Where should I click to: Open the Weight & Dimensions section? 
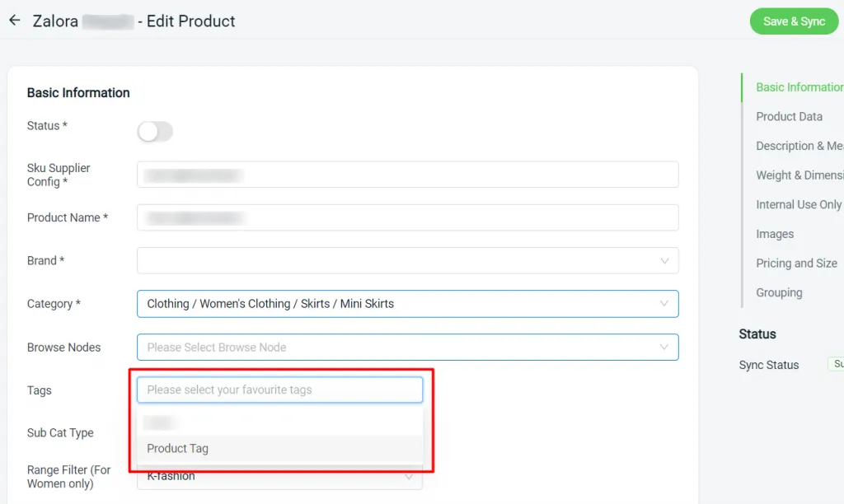798,175
